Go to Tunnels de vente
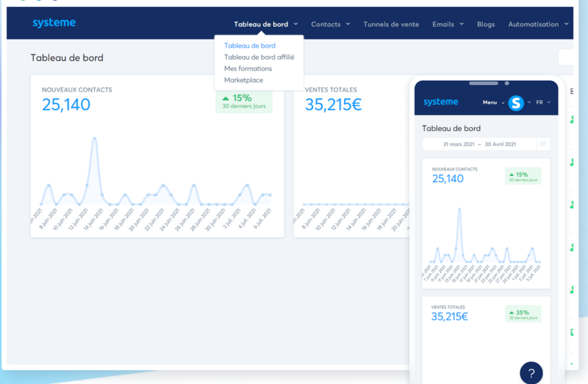588x384 pixels. point(391,24)
